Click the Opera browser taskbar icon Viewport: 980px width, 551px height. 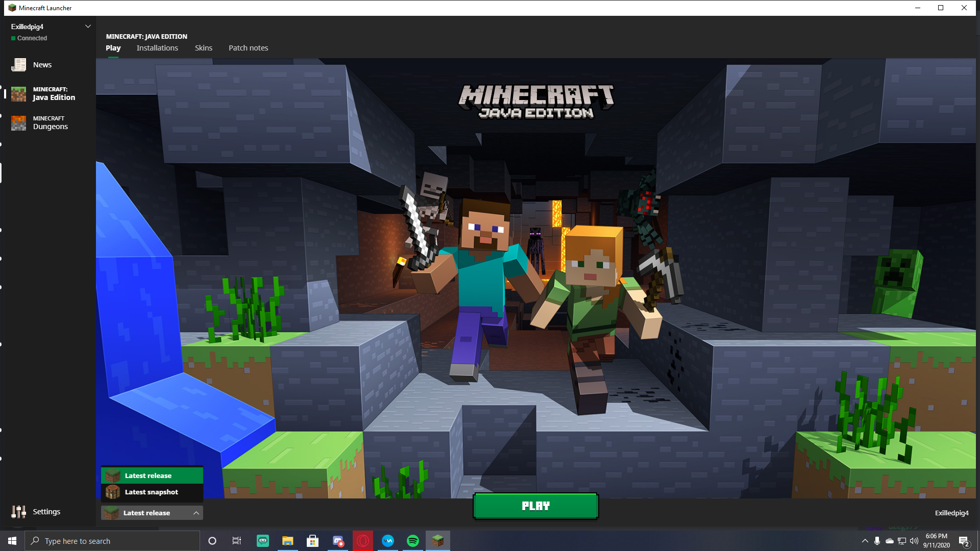(363, 541)
